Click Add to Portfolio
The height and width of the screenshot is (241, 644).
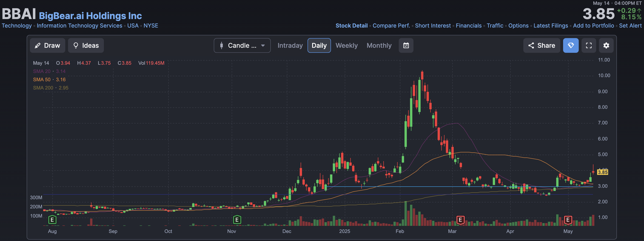(593, 25)
